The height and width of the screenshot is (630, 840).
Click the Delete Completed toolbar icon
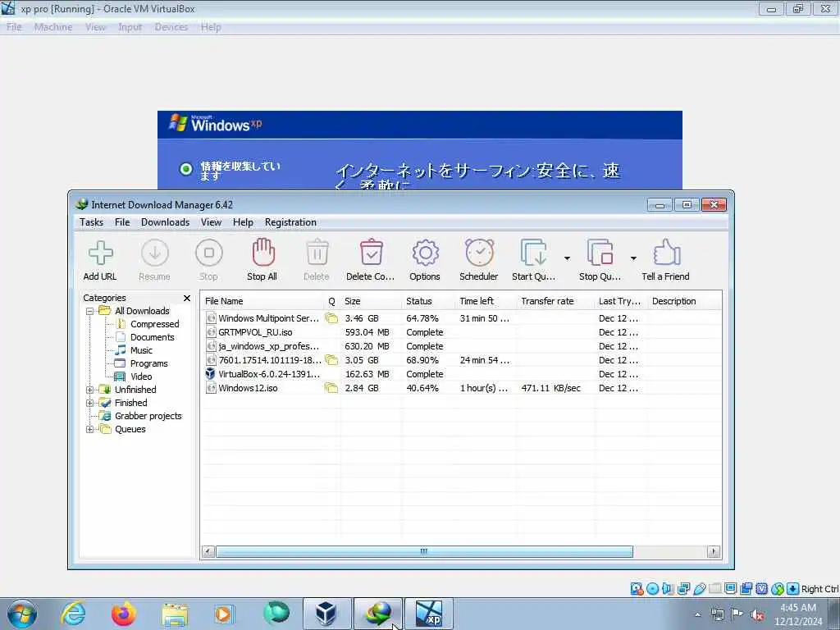point(372,253)
